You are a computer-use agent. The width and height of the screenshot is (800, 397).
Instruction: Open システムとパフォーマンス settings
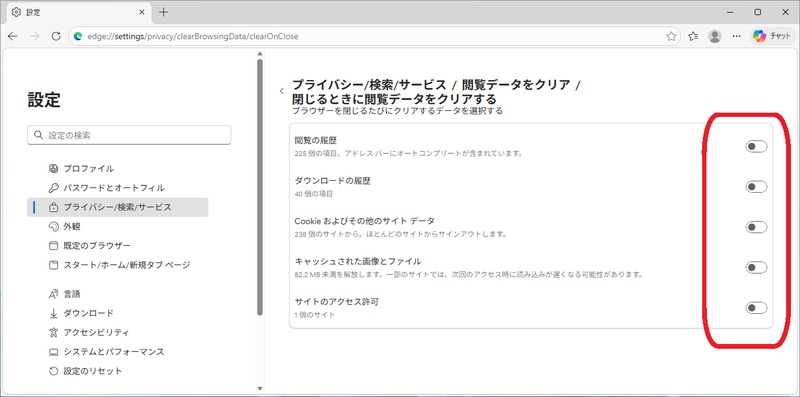tap(117, 352)
